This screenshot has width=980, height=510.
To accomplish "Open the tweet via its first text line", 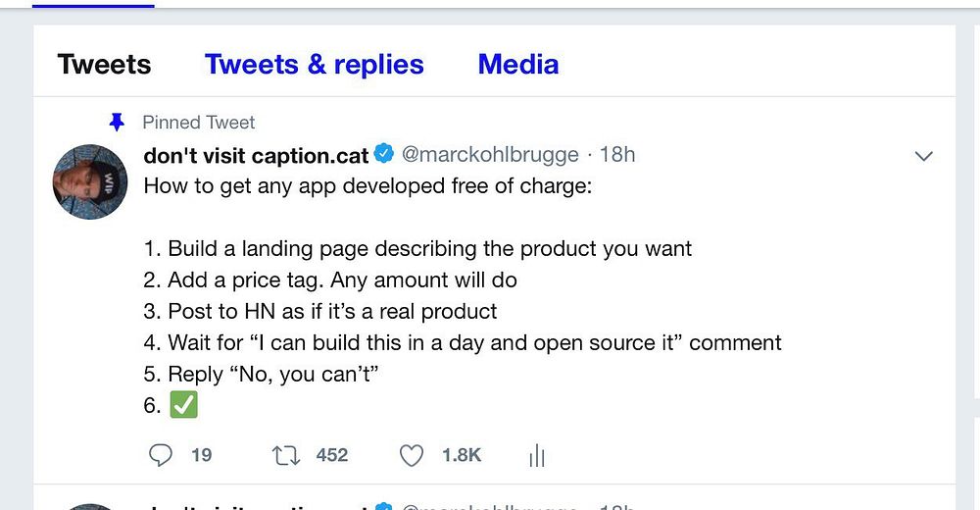I will pos(367,185).
